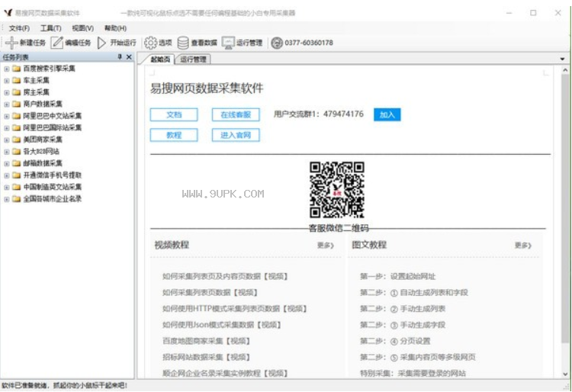Select the 美团商家采集 tree item label
Viewport: 572px width, 392px height.
(x=43, y=140)
